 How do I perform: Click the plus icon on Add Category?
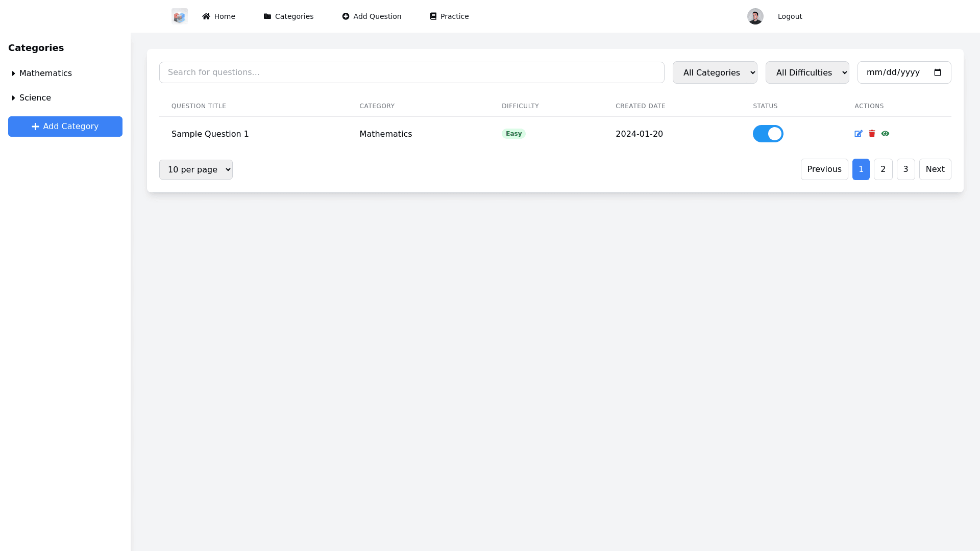pyautogui.click(x=35, y=127)
